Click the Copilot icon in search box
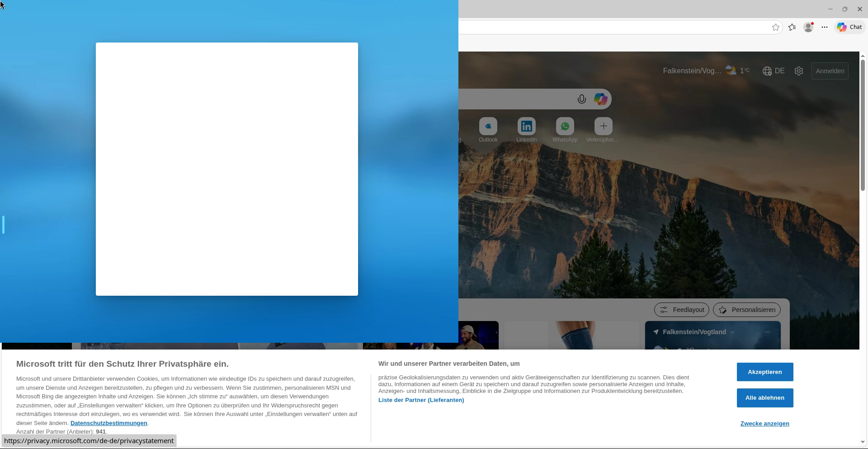Image resolution: width=868 pixels, height=449 pixels. click(x=600, y=99)
